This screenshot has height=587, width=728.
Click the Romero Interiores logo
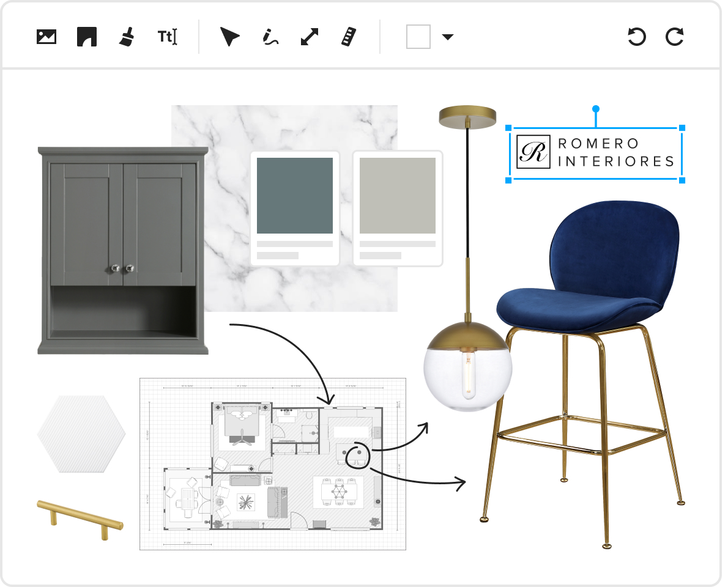[x=595, y=153]
